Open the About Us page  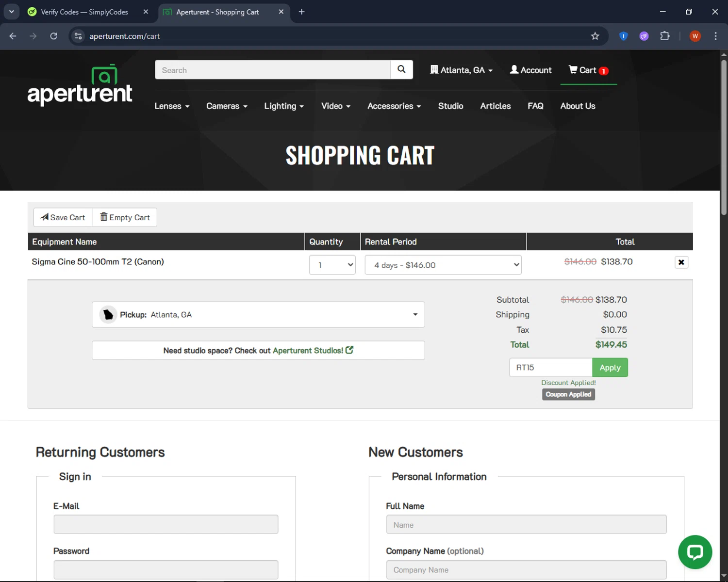(578, 106)
